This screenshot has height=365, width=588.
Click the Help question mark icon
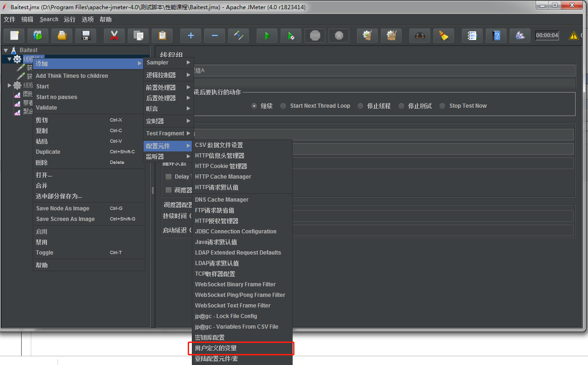(x=496, y=35)
